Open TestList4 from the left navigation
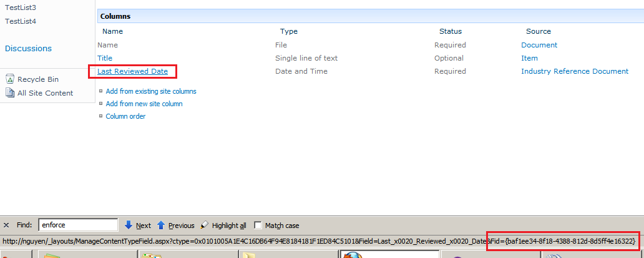The height and width of the screenshot is (258, 644). (21, 21)
